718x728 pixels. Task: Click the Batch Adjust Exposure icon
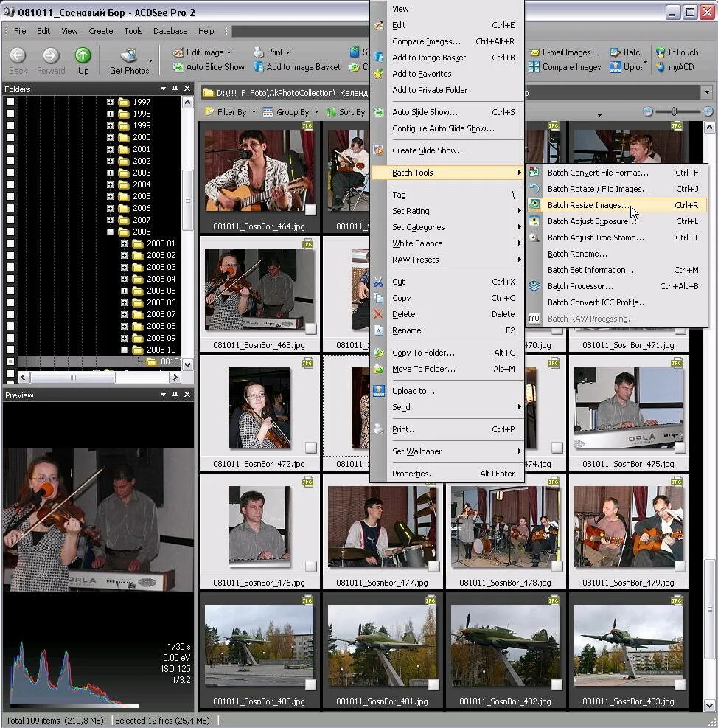click(534, 221)
